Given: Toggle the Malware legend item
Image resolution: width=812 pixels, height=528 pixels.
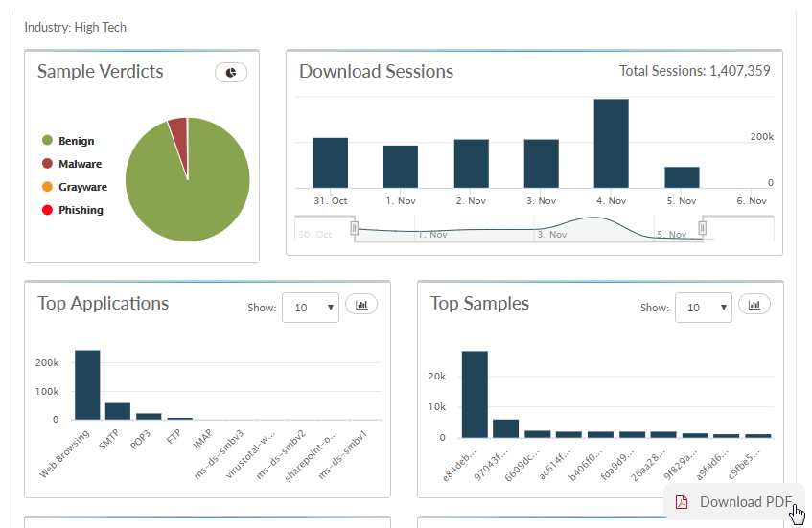Looking at the screenshot, I should pyautogui.click(x=79, y=164).
